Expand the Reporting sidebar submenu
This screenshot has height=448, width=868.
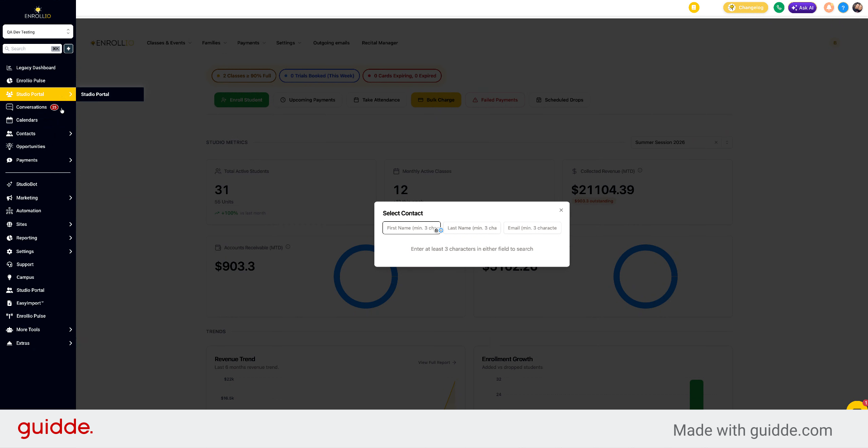click(71, 238)
